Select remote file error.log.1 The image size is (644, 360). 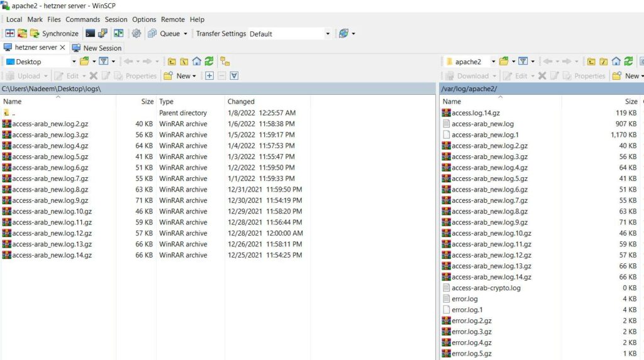541,310
